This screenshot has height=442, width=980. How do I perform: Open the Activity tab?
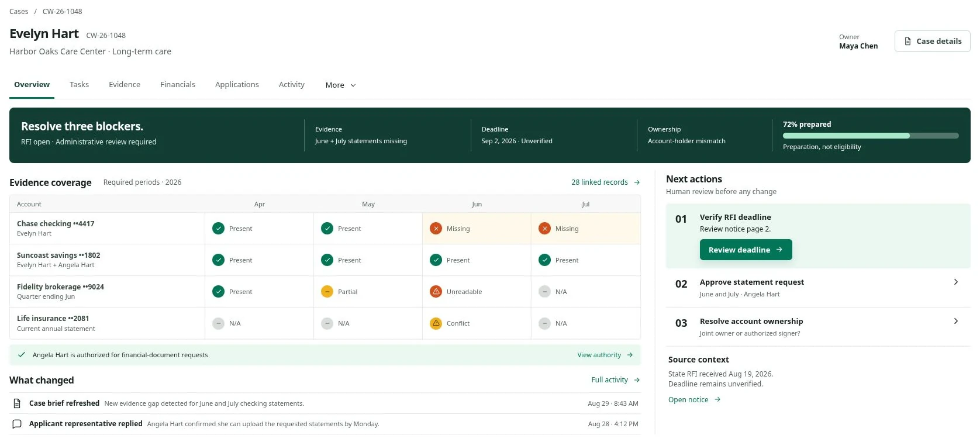[292, 85]
